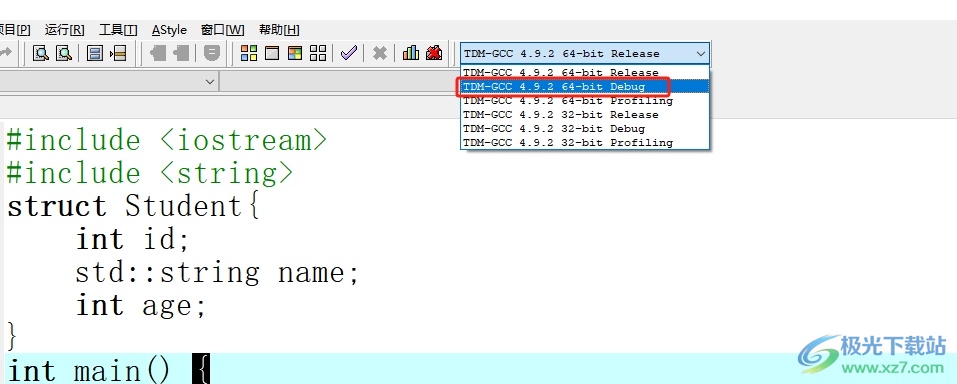Start debugging with the purple checkmark icon
The width and height of the screenshot is (957, 384).
(348, 53)
